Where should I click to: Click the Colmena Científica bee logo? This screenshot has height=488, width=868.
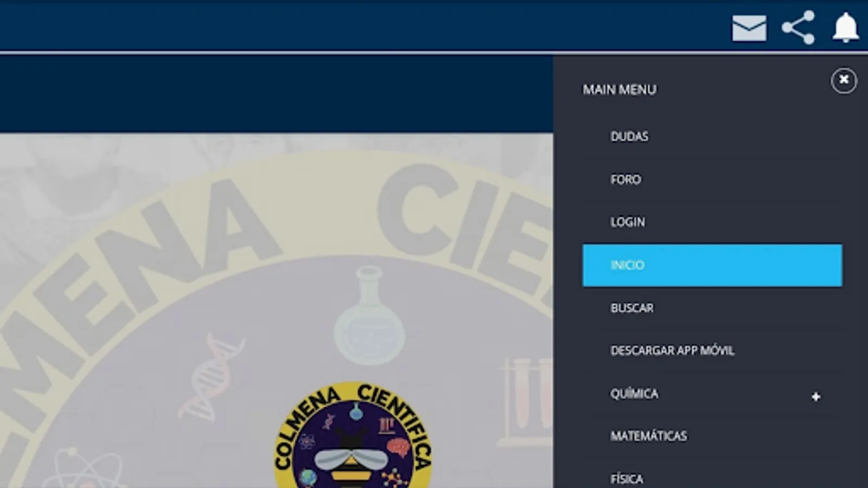click(x=353, y=435)
